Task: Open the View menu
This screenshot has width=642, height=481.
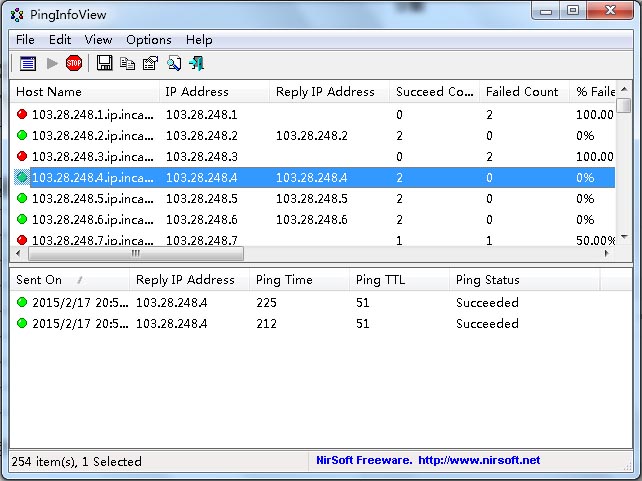Action: pos(98,40)
